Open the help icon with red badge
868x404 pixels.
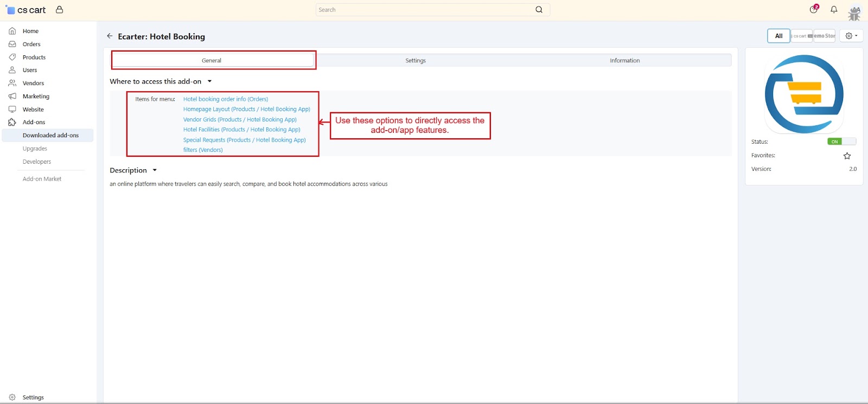[x=813, y=9]
